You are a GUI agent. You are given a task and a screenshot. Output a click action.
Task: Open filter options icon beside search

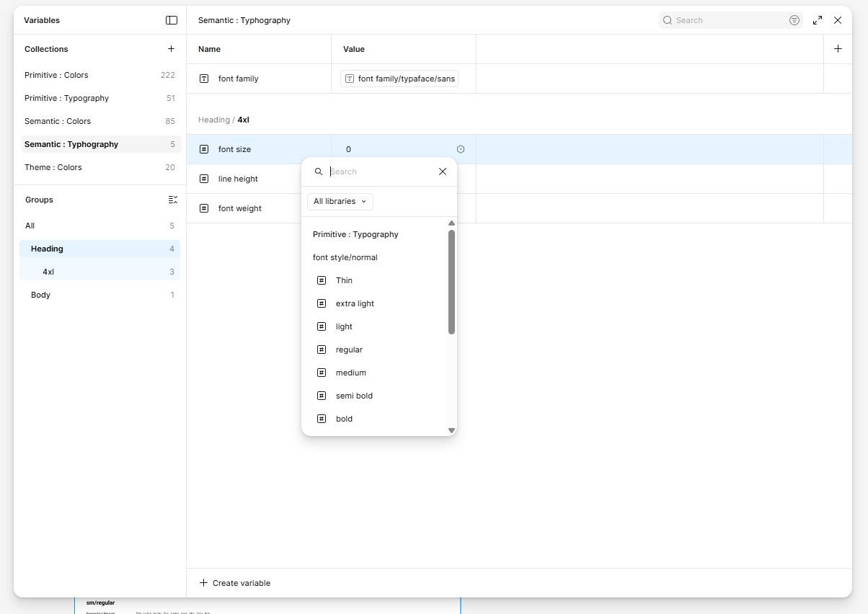[794, 20]
